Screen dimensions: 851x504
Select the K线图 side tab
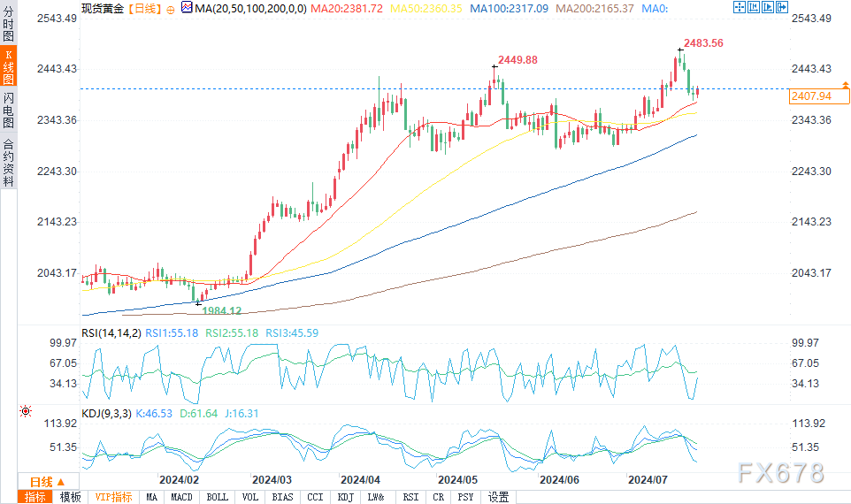(8, 67)
